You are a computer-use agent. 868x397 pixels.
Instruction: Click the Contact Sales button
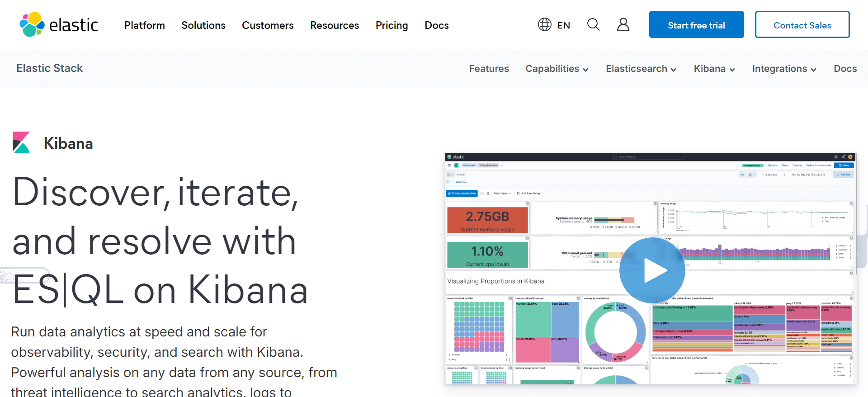point(802,24)
